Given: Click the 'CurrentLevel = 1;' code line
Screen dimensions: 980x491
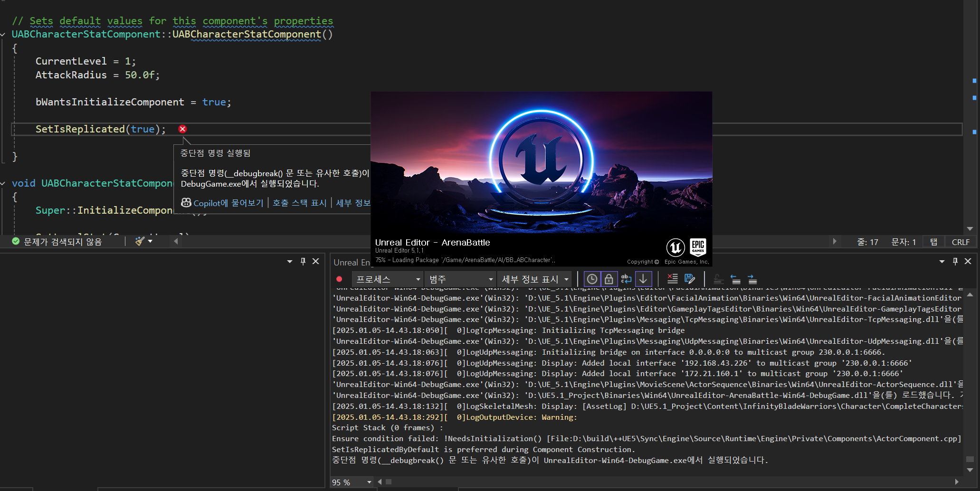Looking at the screenshot, I should pyautogui.click(x=86, y=61).
